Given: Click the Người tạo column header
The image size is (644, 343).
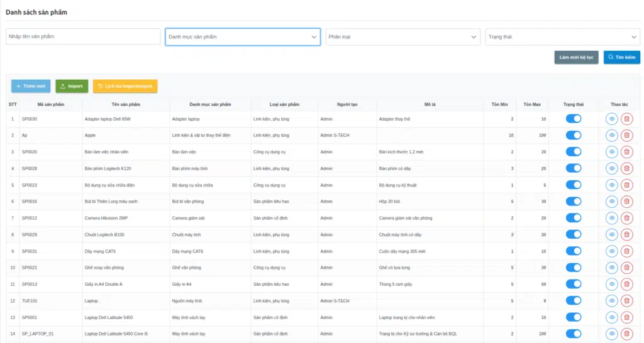Looking at the screenshot, I should 347,105.
